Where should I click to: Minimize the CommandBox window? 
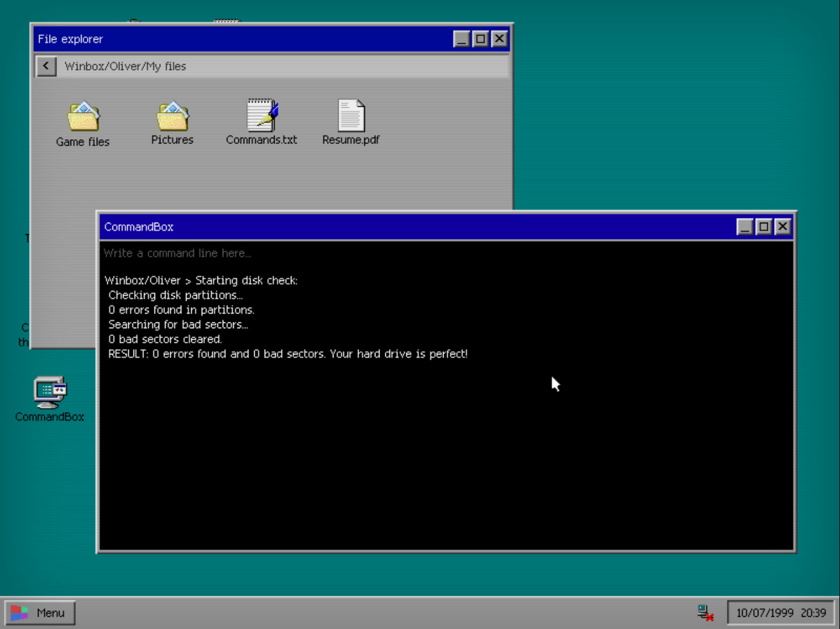pos(744,226)
